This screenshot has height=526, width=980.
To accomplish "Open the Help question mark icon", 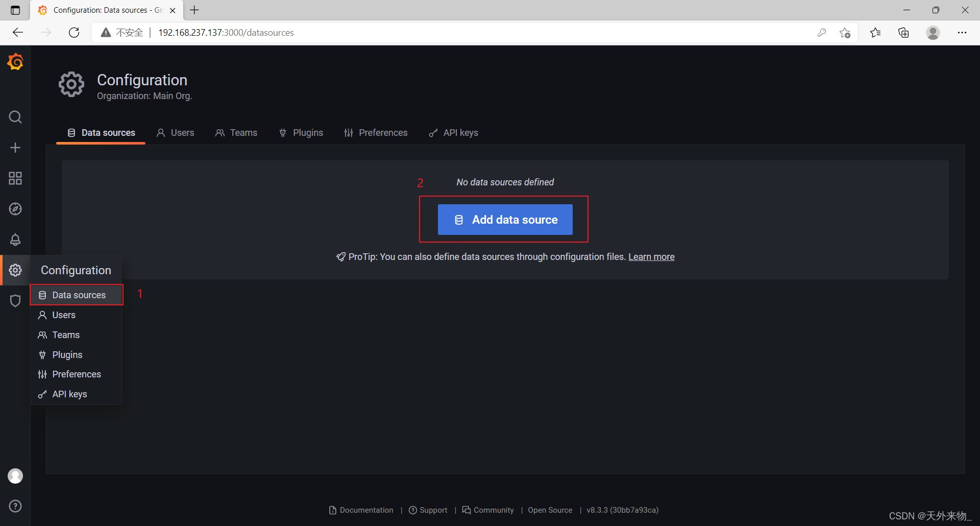I will [15, 506].
